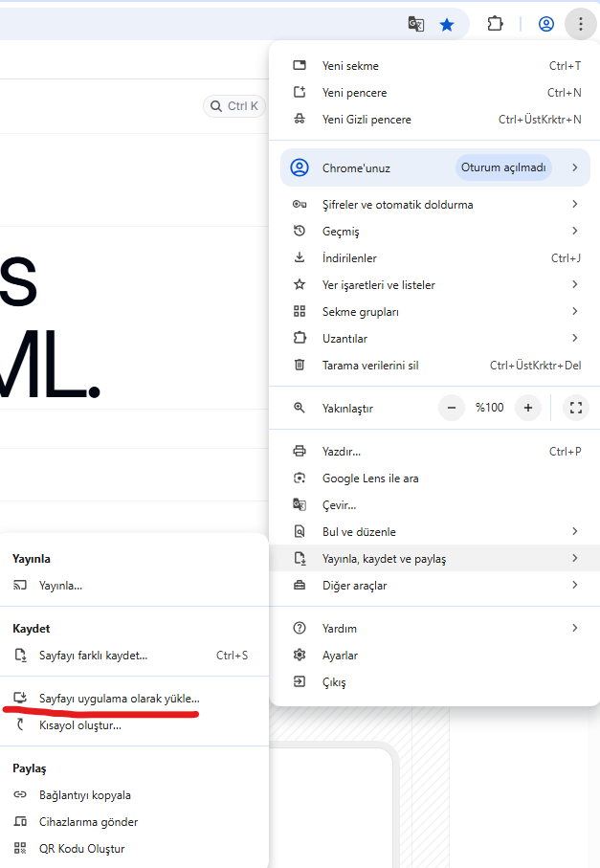
Task: Select Yeni sekme menu item
Action: (x=434, y=65)
